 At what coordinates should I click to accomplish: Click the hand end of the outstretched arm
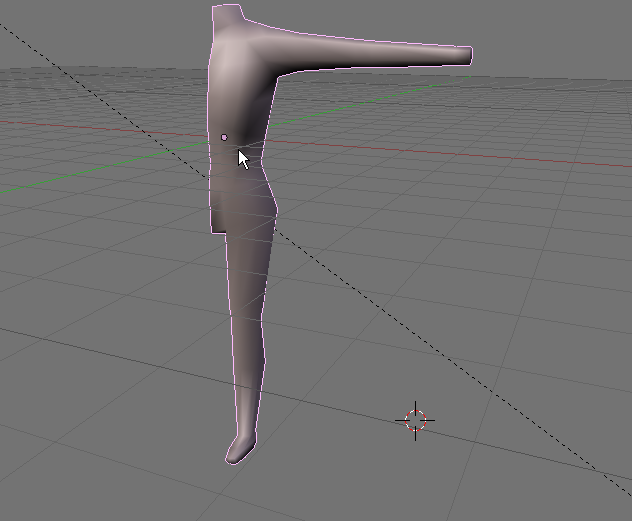point(464,56)
